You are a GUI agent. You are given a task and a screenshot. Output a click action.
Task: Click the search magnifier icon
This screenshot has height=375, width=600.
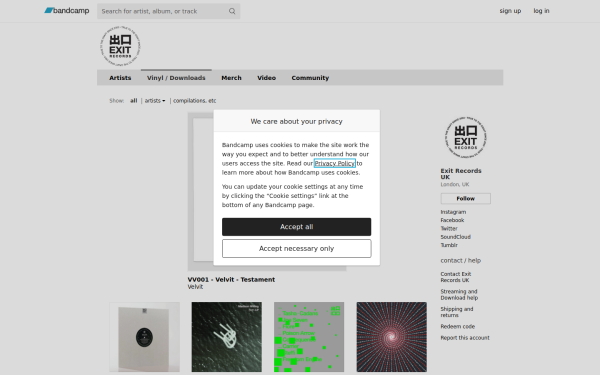tap(232, 11)
